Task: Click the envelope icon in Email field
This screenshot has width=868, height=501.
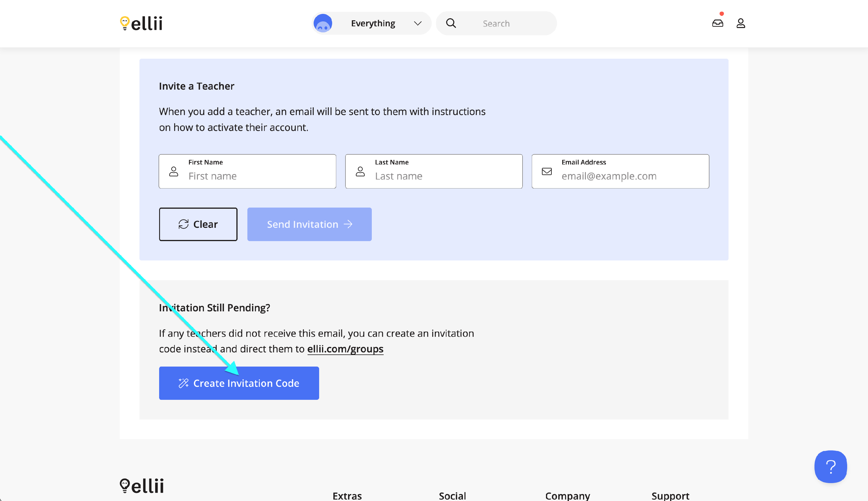Action: click(547, 171)
